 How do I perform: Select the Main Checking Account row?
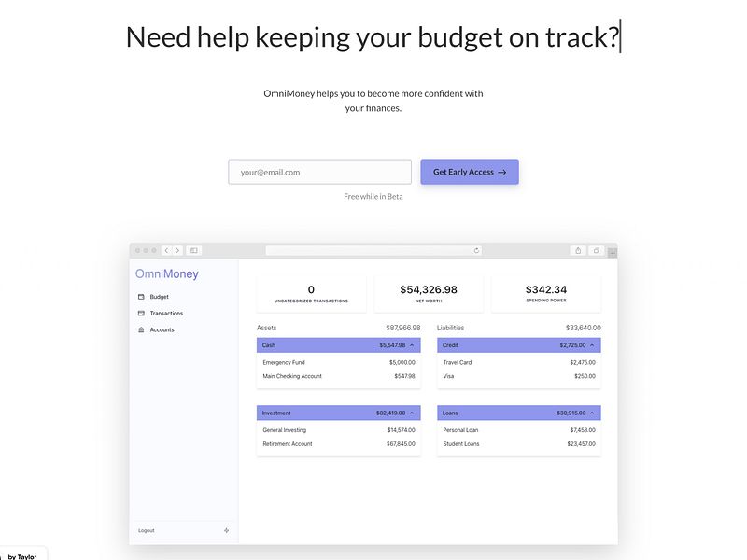click(339, 376)
